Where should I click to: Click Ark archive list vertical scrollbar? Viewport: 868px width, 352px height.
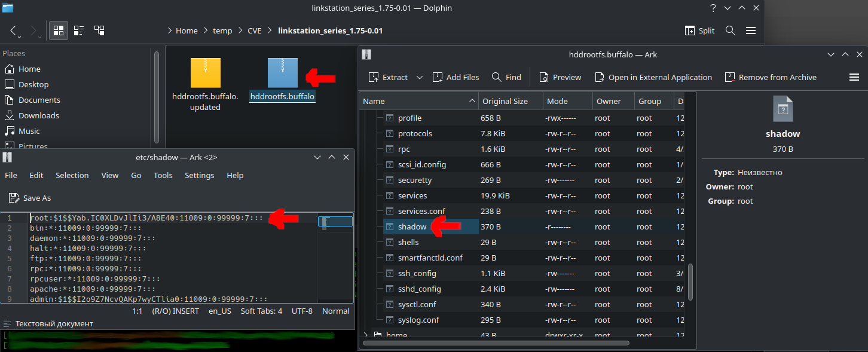click(691, 282)
